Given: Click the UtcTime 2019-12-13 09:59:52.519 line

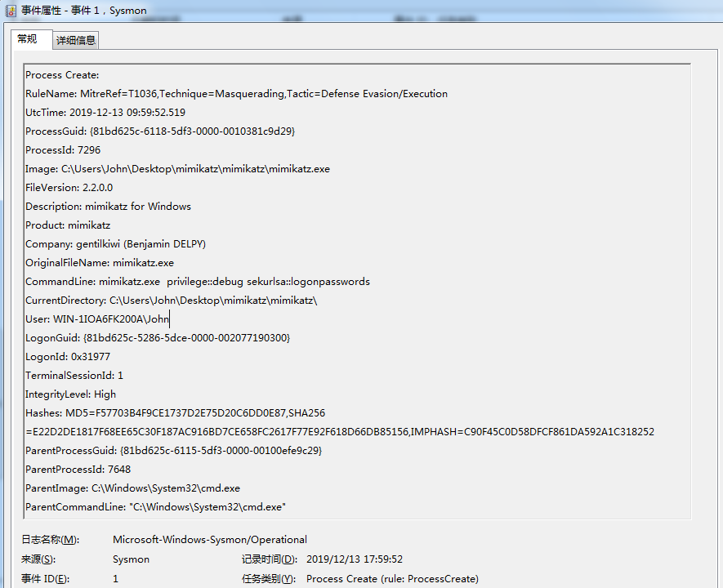Looking at the screenshot, I should 105,113.
